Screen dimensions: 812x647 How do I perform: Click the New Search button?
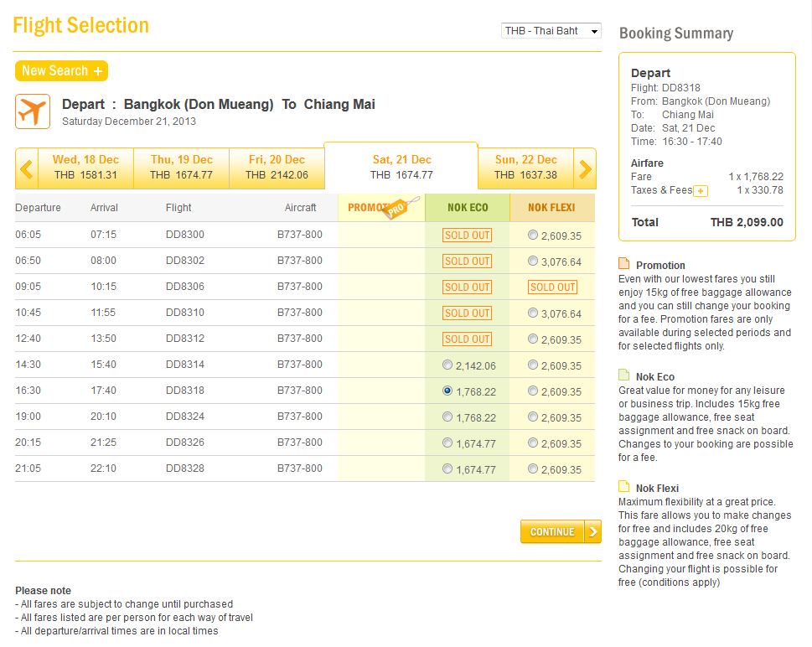point(62,71)
